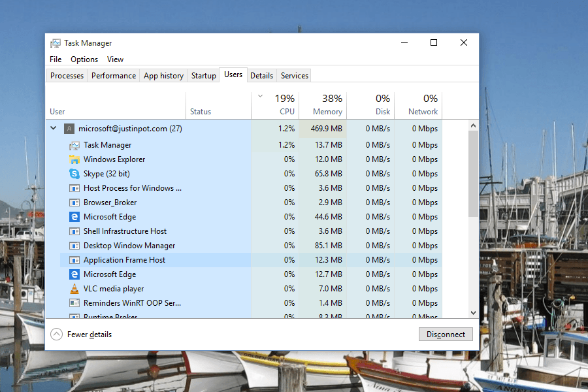Select the Browser_Broker process name
588x392 pixels.
[110, 203]
